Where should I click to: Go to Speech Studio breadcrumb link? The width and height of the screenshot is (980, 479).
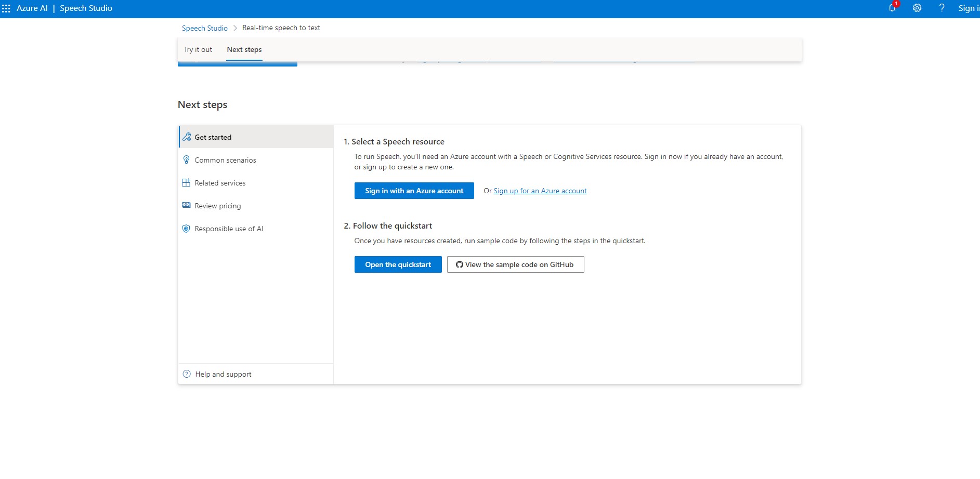click(x=205, y=28)
